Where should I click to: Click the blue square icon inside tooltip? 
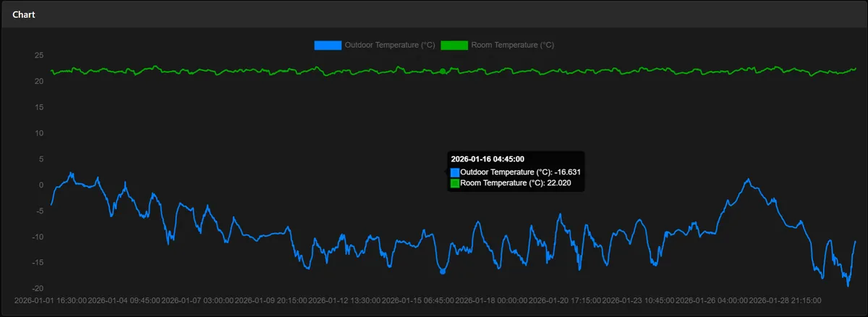point(455,172)
